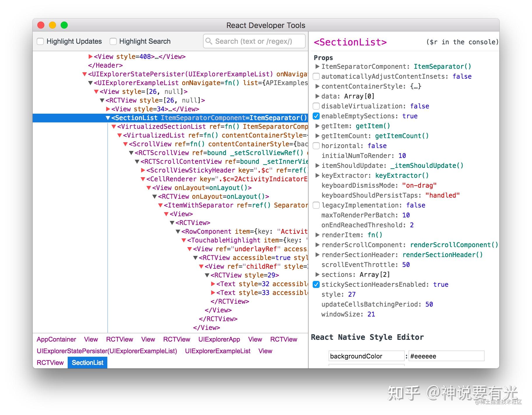Click the search magnifier icon

[x=209, y=41]
